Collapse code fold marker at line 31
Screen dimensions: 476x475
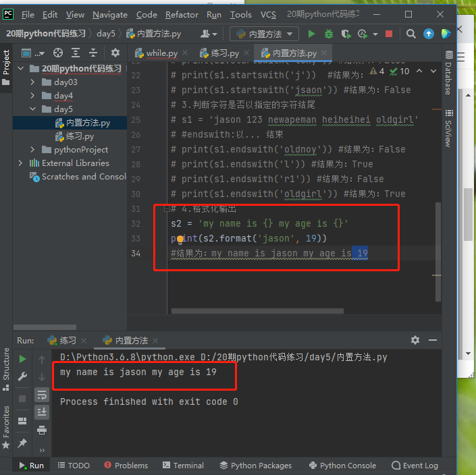tap(166, 208)
